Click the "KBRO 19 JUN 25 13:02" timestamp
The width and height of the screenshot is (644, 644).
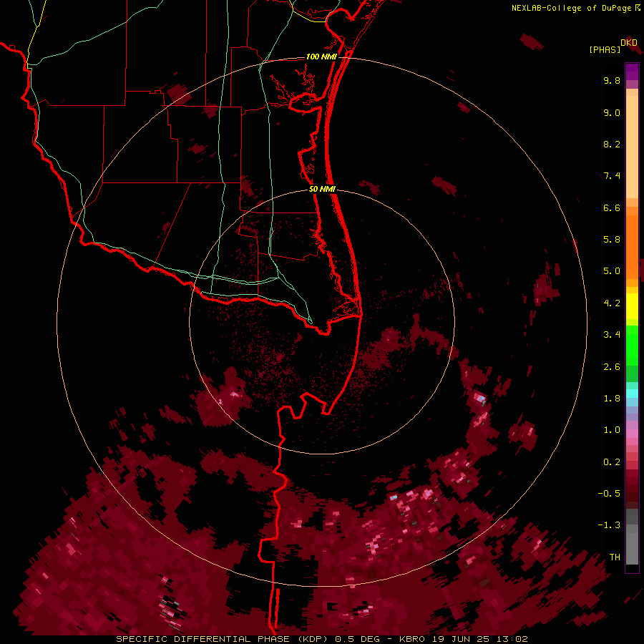pyautogui.click(x=463, y=639)
